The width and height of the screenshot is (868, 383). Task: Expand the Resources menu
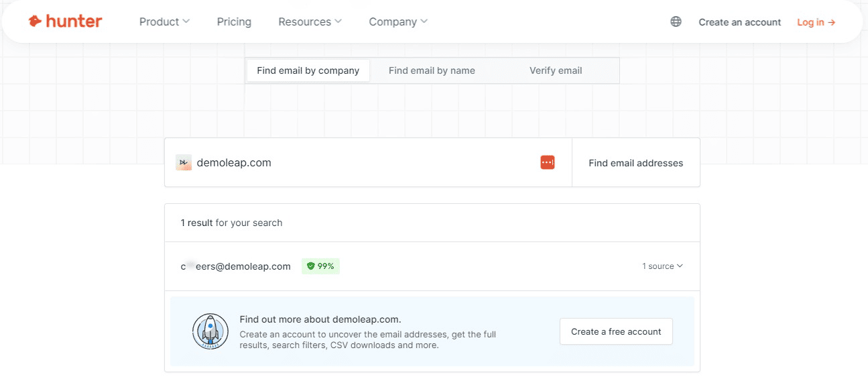[310, 21]
